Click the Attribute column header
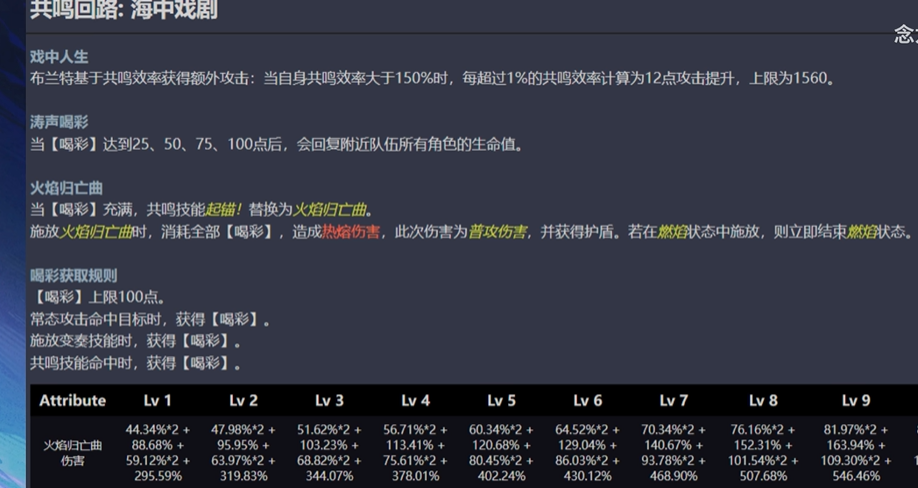This screenshot has width=918, height=488. (x=72, y=400)
